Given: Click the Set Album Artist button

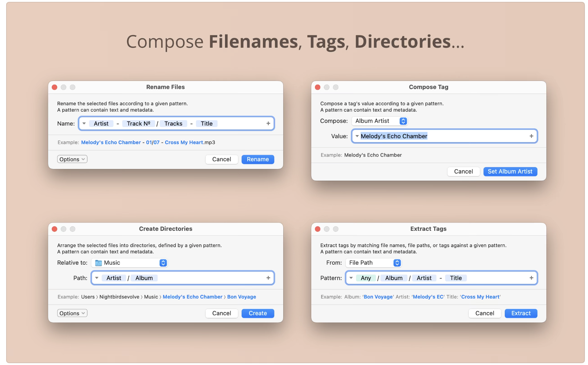Looking at the screenshot, I should (510, 171).
